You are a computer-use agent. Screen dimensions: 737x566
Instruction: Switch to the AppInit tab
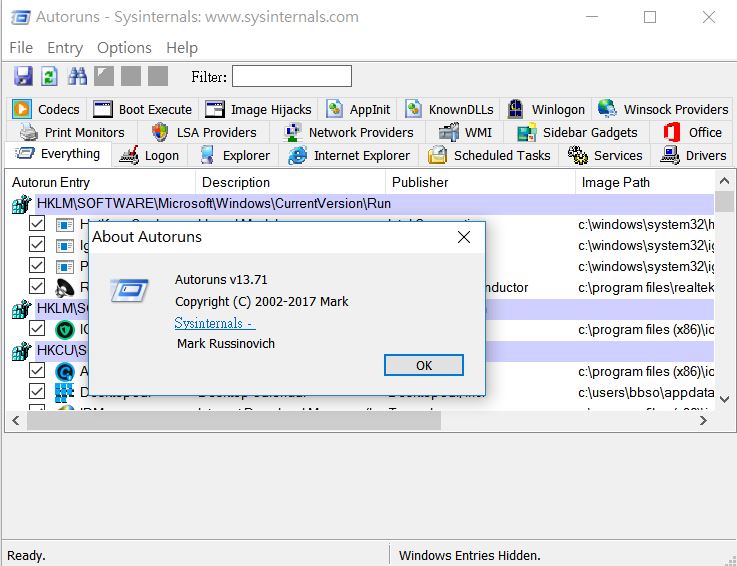pos(358,109)
